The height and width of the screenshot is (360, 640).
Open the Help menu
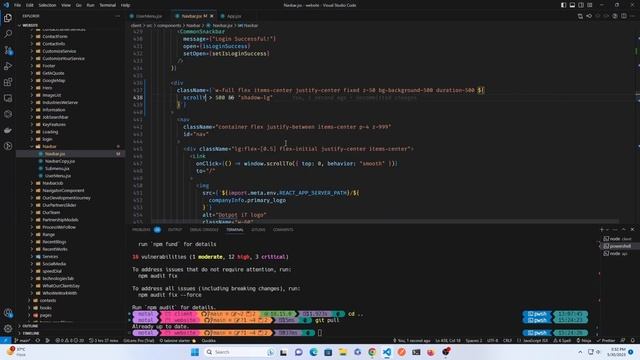125,5
